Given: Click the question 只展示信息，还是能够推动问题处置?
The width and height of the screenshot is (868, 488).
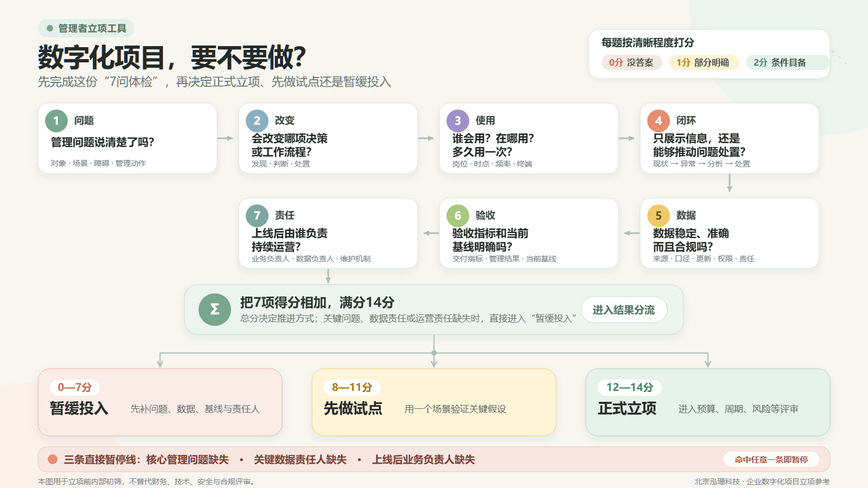Looking at the screenshot, I should pos(699,145).
